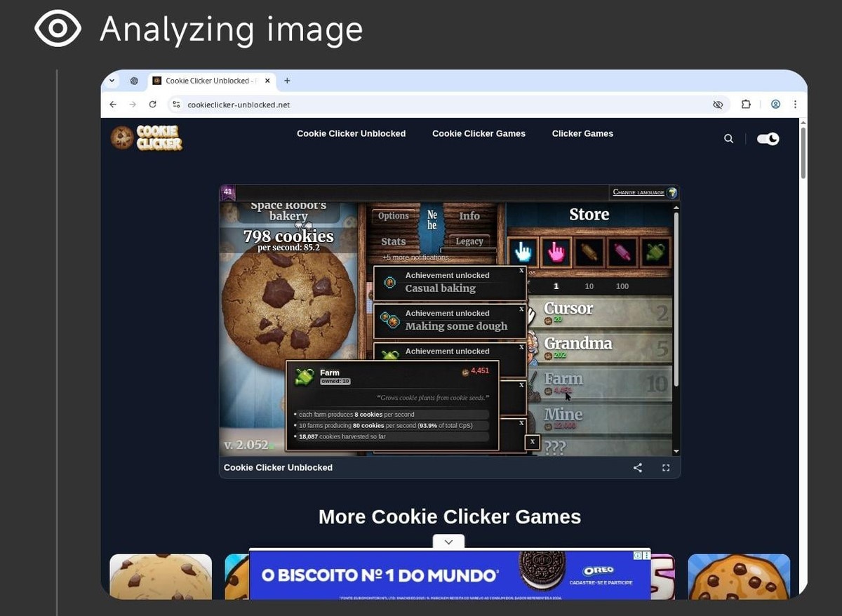Viewport: 842px width, 616px height.
Task: Collapse the ad with the chevron arrow
Action: 449,542
